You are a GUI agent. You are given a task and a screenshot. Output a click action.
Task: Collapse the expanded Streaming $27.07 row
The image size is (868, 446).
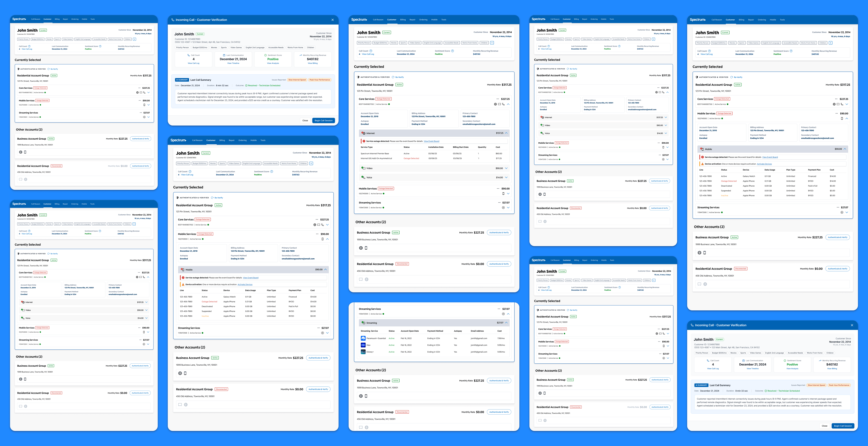506,323
